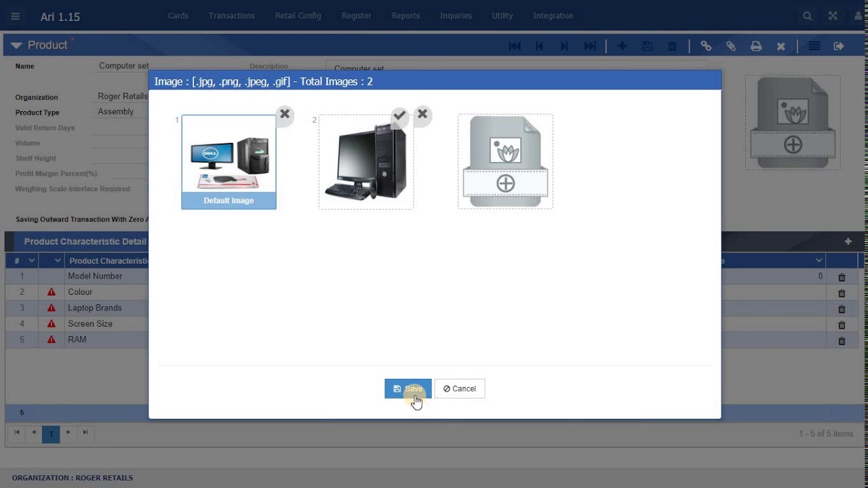This screenshot has width=868, height=488.
Task: Open the dropdown in the second grid column header
Action: pos(58,261)
